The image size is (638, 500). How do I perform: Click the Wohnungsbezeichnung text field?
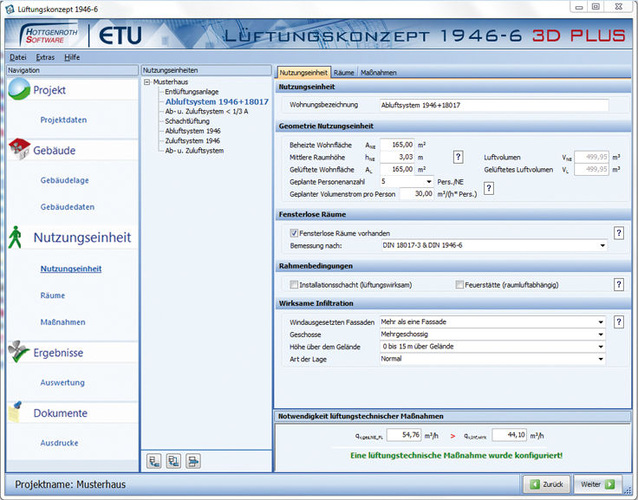pyautogui.click(x=492, y=104)
